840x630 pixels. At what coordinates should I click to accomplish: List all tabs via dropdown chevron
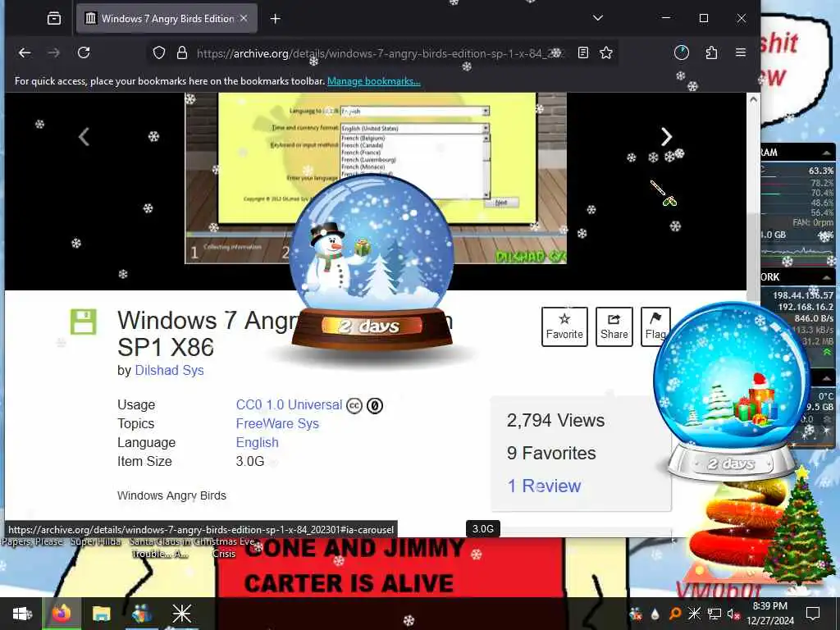coord(598,18)
